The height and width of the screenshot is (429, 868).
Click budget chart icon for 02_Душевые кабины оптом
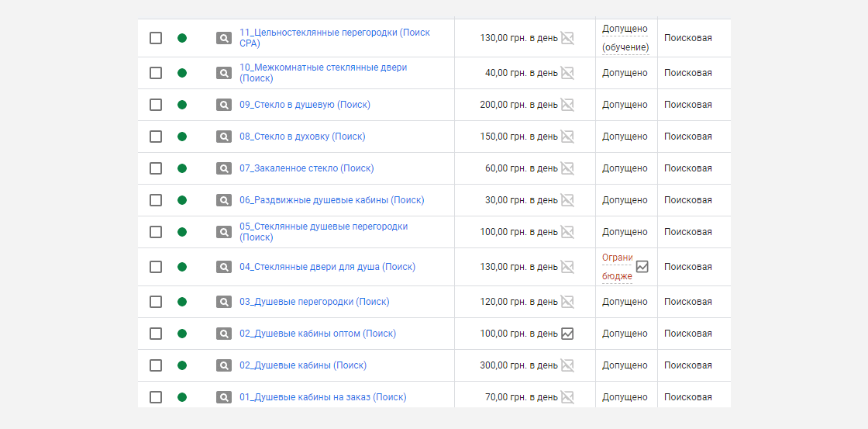click(567, 334)
